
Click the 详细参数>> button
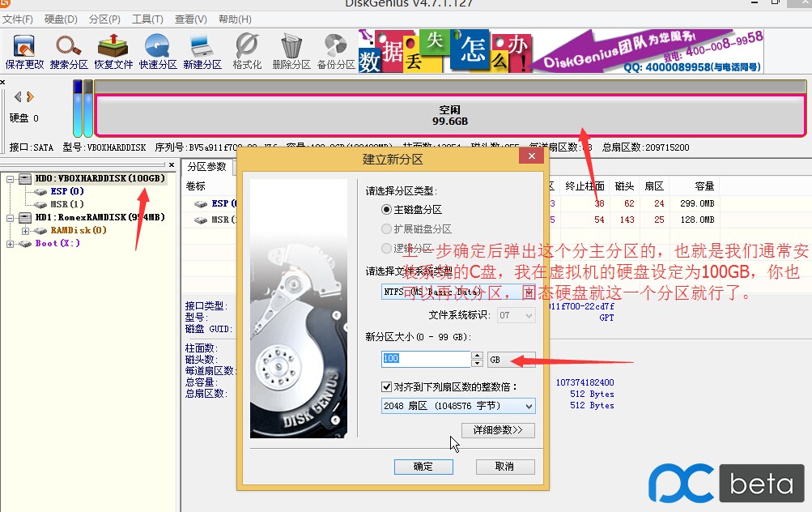tap(498, 430)
